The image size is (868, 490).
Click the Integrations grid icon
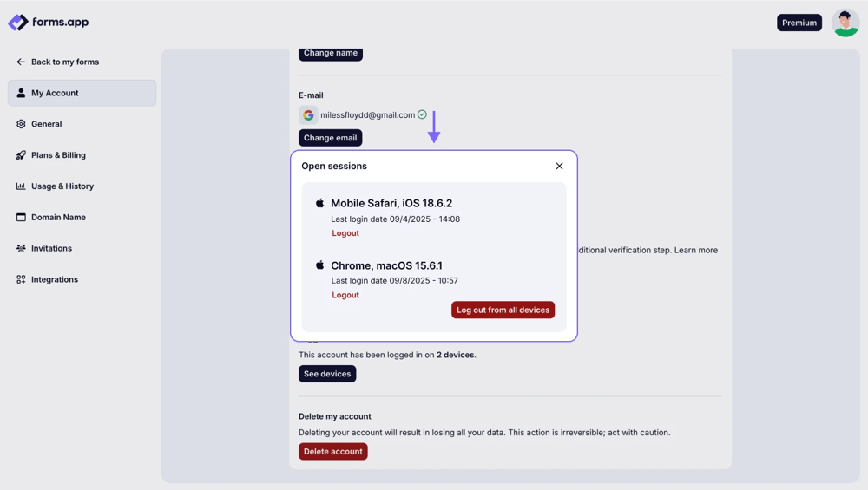coord(21,280)
